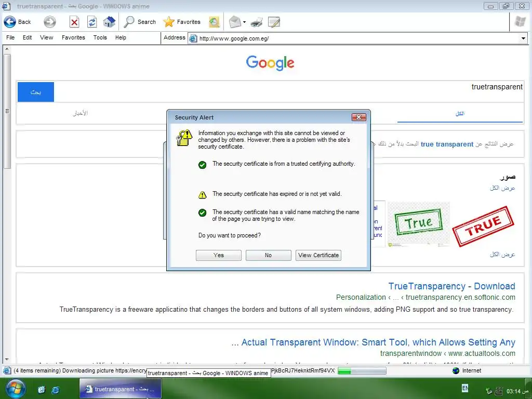Expand the Mail icon dropdown arrow
532x399 pixels.
(244, 22)
